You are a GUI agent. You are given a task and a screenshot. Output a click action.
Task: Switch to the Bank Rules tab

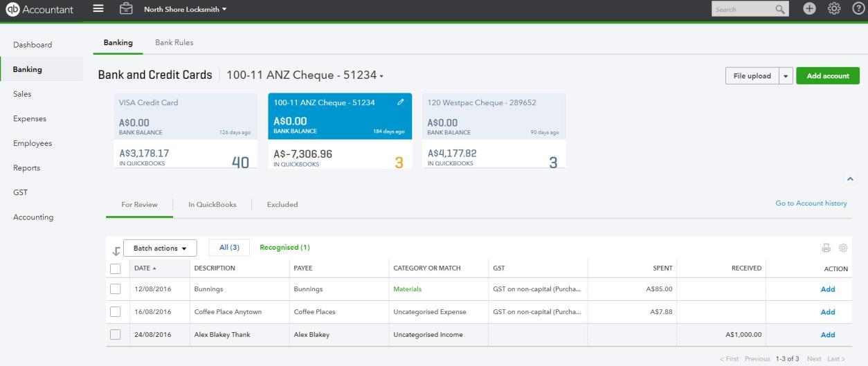pyautogui.click(x=174, y=43)
